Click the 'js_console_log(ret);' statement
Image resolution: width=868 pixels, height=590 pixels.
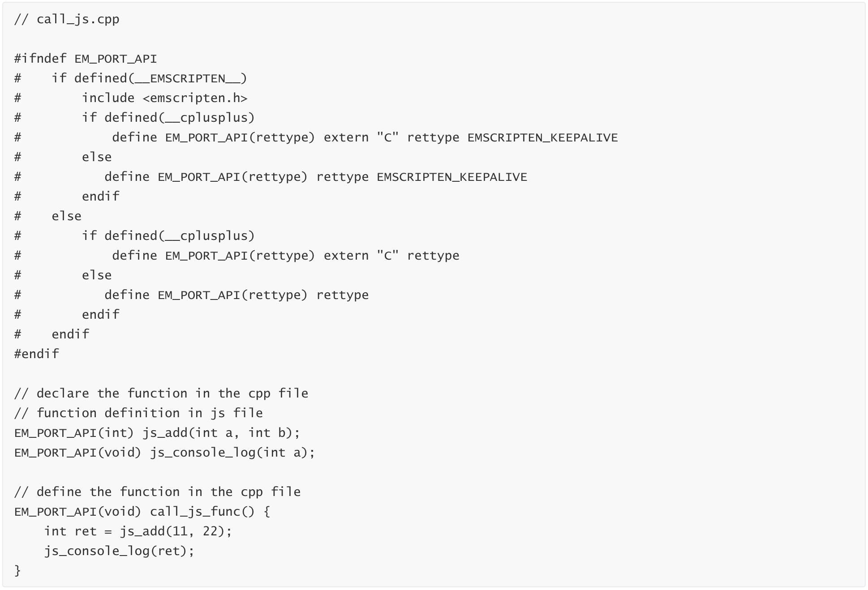pos(119,551)
